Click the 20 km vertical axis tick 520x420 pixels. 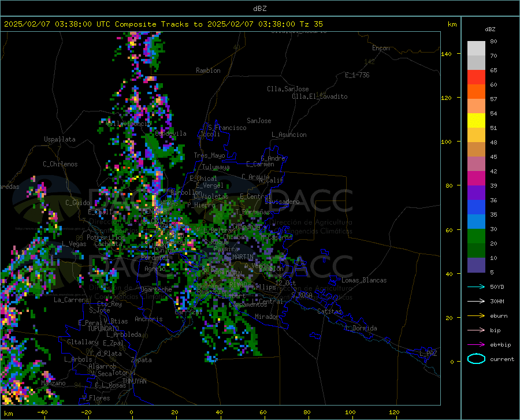pos(449,318)
